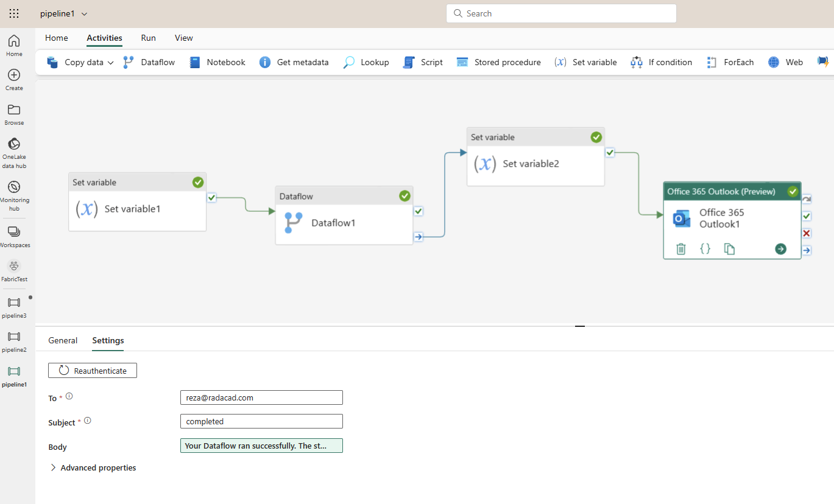Click the green arrow icon on Outlook activity

click(x=780, y=248)
